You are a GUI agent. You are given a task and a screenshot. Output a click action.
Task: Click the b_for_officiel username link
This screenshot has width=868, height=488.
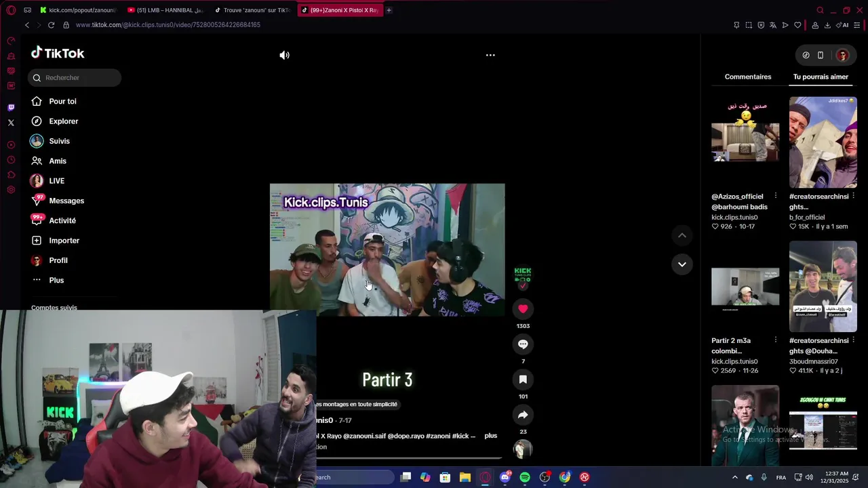tap(807, 218)
